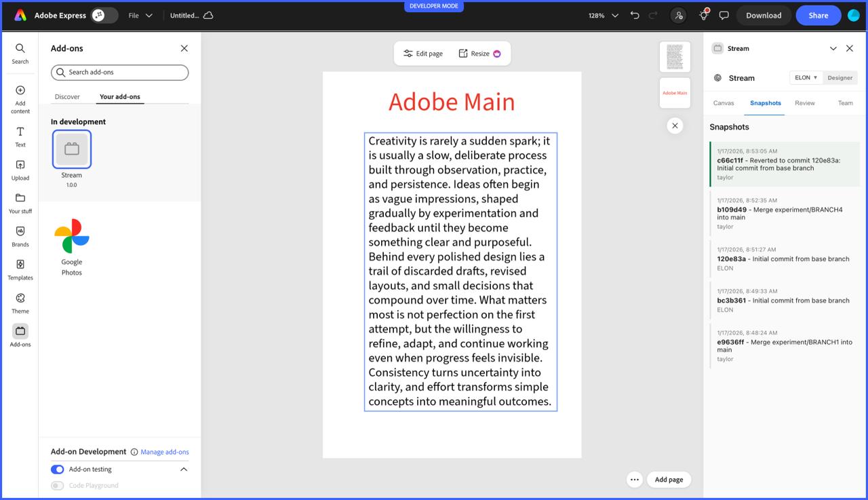868x500 pixels.
Task: Disable the Add-on testing toggle
Action: [58, 469]
